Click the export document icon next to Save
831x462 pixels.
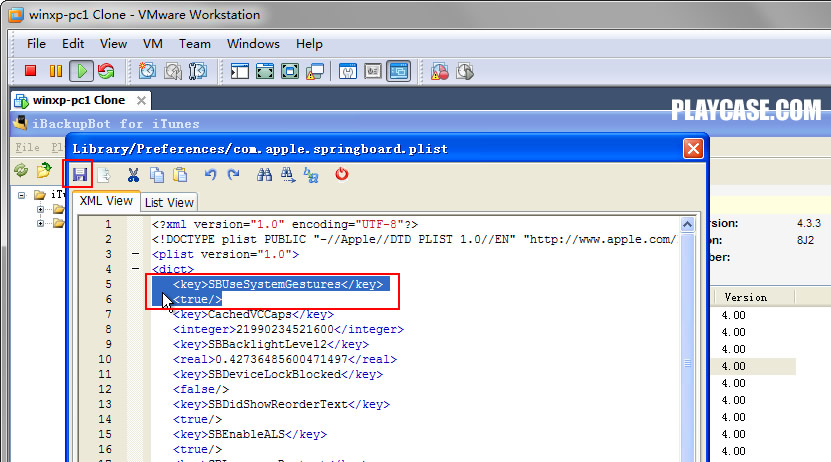[x=104, y=174]
